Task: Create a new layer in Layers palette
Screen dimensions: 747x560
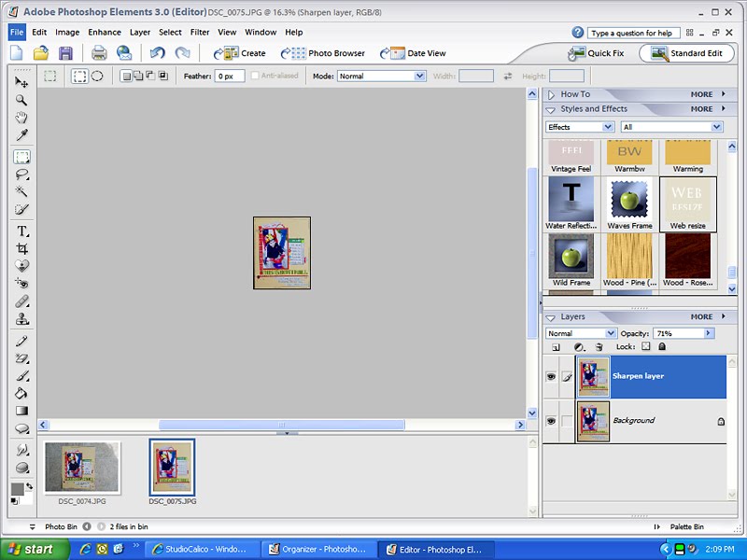Action: (556, 347)
